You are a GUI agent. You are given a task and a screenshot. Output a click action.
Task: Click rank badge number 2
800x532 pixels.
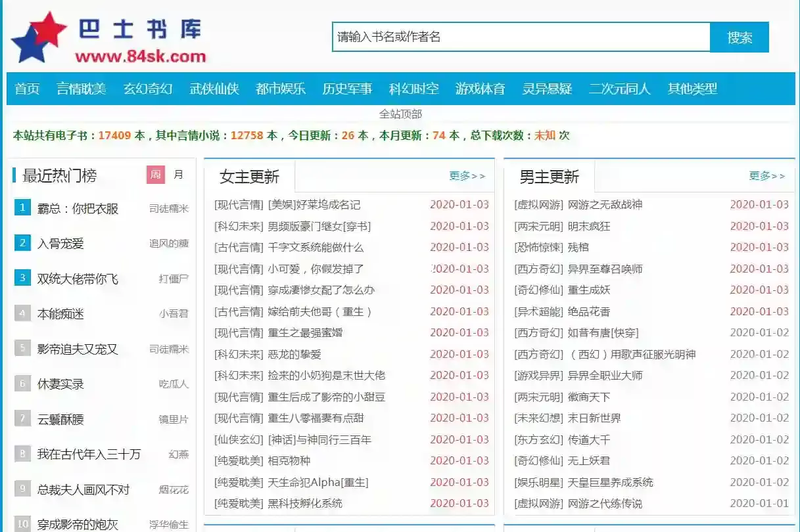(22, 243)
